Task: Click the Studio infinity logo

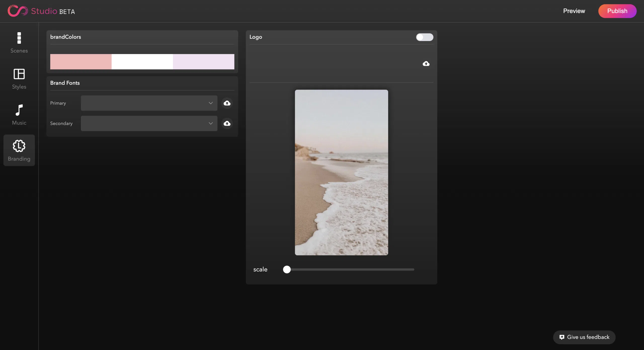Action: point(18,11)
